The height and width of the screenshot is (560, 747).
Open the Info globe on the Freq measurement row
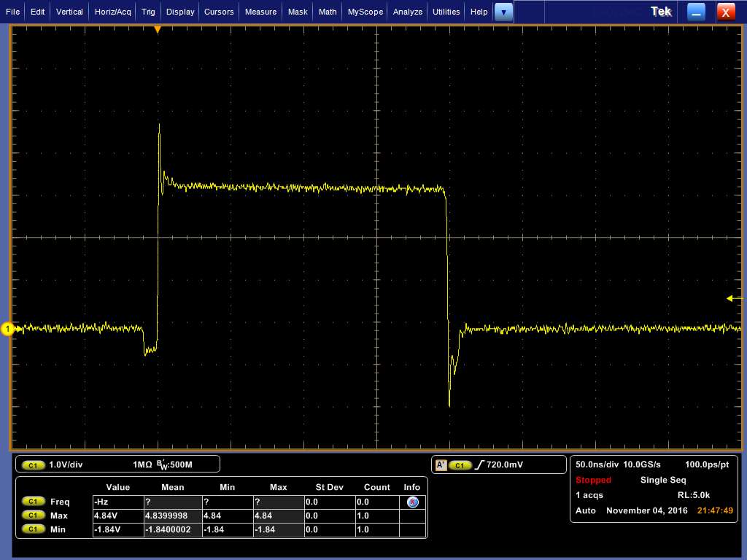(412, 502)
